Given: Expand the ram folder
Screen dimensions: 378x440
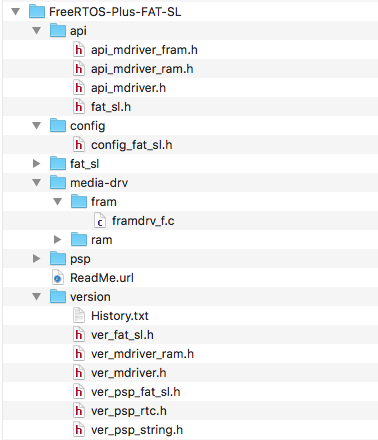Looking at the screenshot, I should [57, 240].
